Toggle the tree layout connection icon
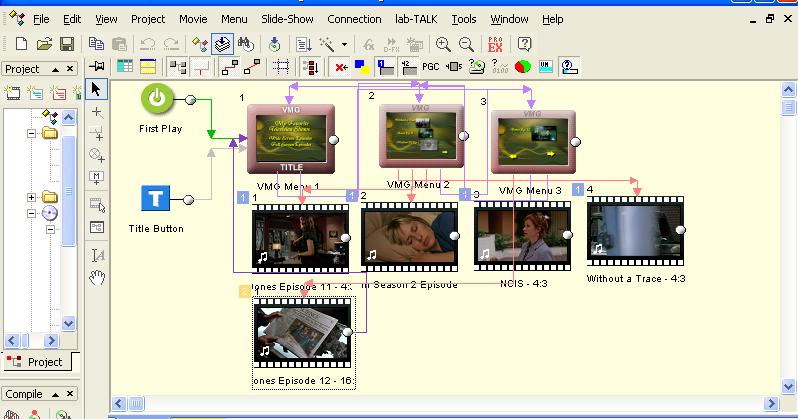Image resolution: width=798 pixels, height=419 pixels. [178, 67]
